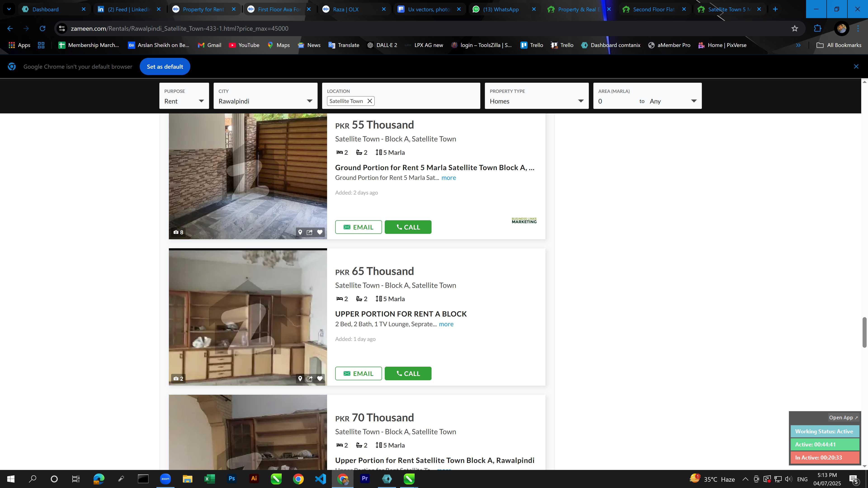Open the Chrome extensions puzzle icon
Screen dimensions: 868x488
coord(817,29)
